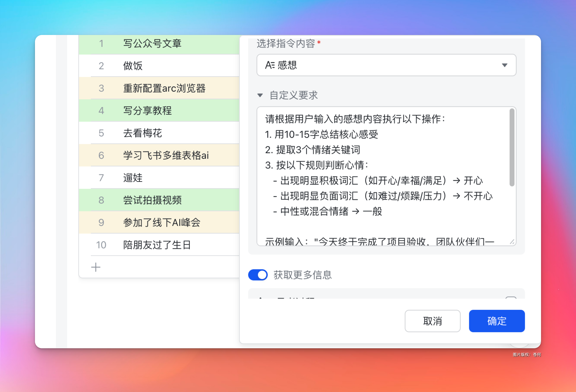Image resolution: width=576 pixels, height=392 pixels.
Task: Click the dropdown caret arrow
Action: pos(504,65)
